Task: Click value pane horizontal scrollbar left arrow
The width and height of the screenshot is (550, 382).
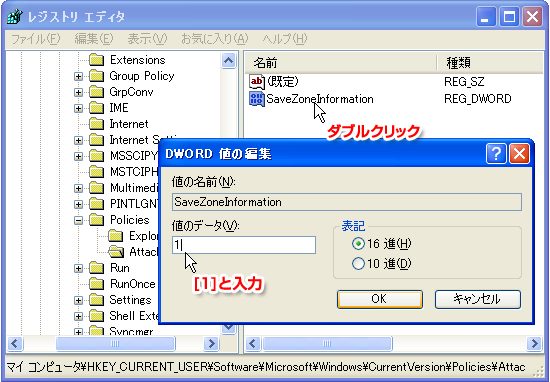Action: click(253, 343)
